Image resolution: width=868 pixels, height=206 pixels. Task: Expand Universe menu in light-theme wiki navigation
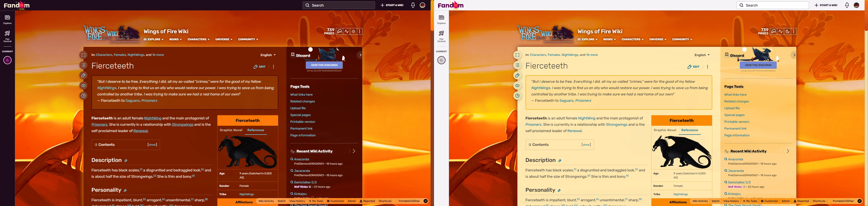[658, 39]
